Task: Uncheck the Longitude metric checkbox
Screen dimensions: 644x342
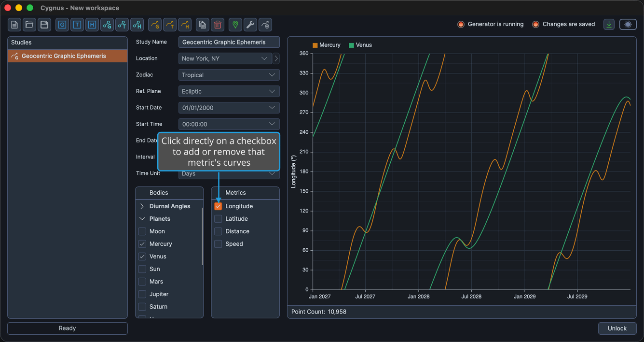Action: click(x=218, y=206)
